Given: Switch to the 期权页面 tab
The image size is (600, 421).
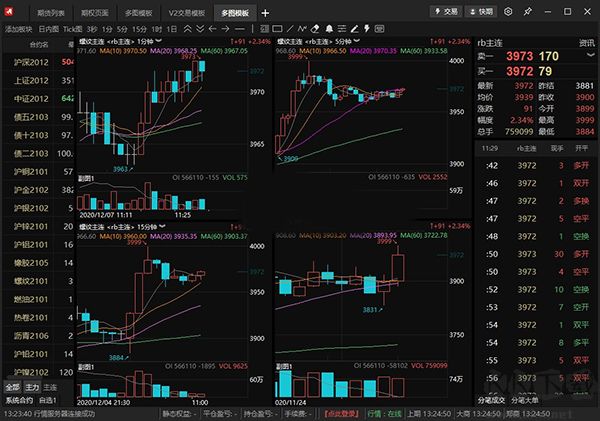Looking at the screenshot, I should click(x=95, y=13).
